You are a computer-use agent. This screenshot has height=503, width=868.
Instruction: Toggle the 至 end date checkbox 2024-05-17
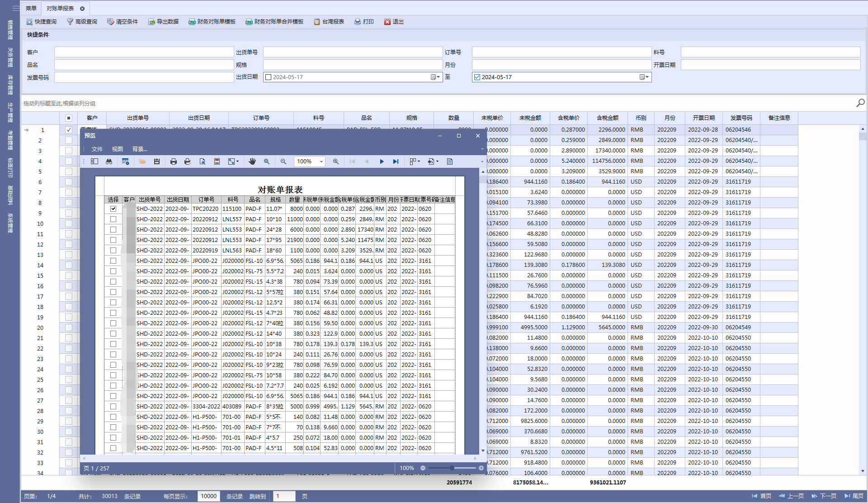pyautogui.click(x=477, y=77)
